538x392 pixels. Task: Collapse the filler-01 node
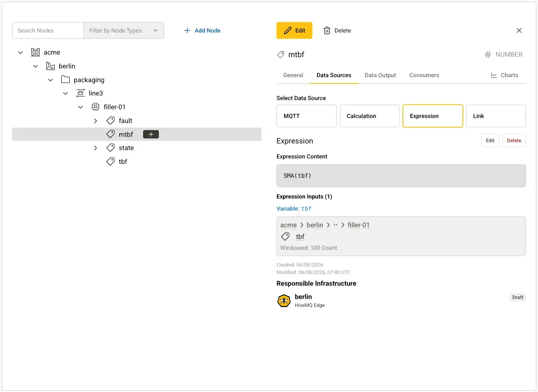click(80, 107)
